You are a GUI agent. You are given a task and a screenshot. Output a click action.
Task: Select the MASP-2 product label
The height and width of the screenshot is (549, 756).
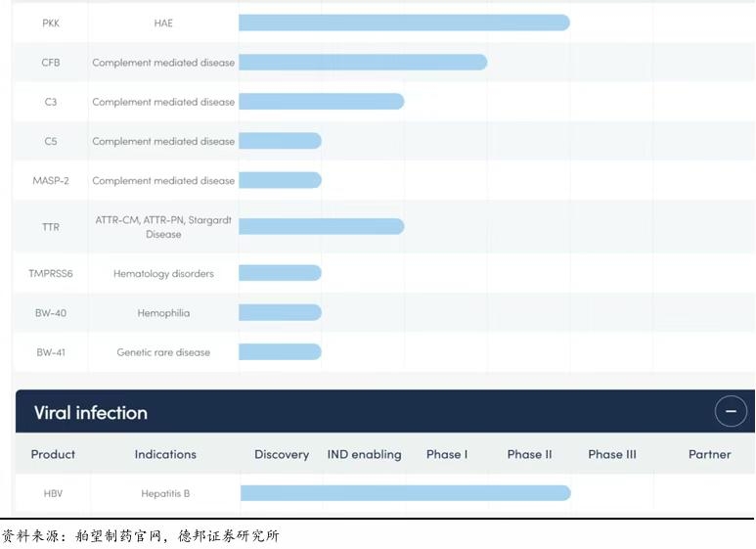click(51, 181)
